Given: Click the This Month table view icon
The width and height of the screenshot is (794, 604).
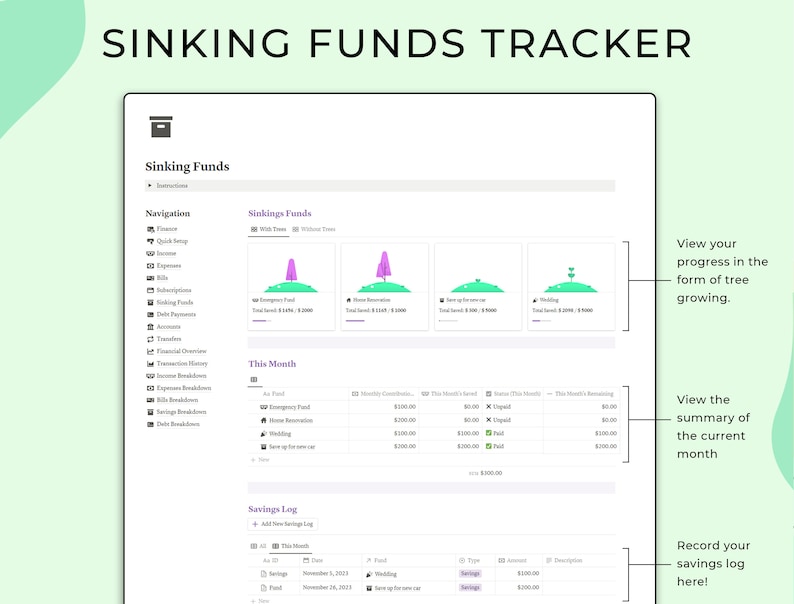Looking at the screenshot, I should (254, 379).
